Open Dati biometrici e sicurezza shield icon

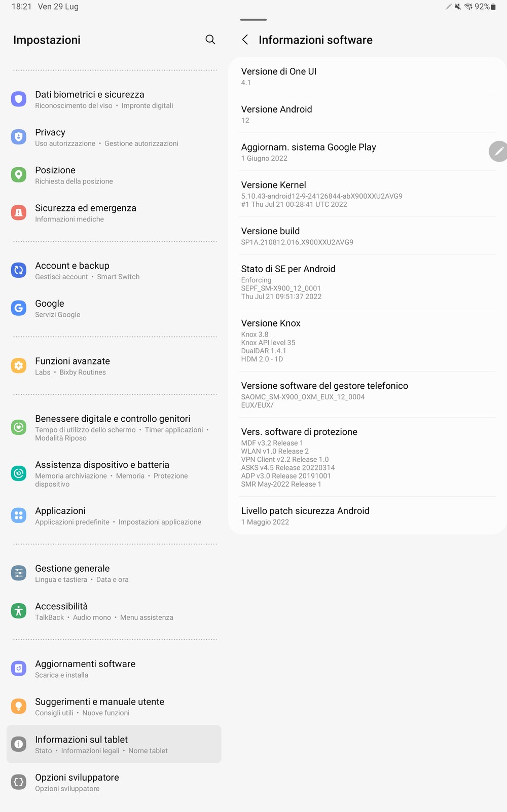19,99
